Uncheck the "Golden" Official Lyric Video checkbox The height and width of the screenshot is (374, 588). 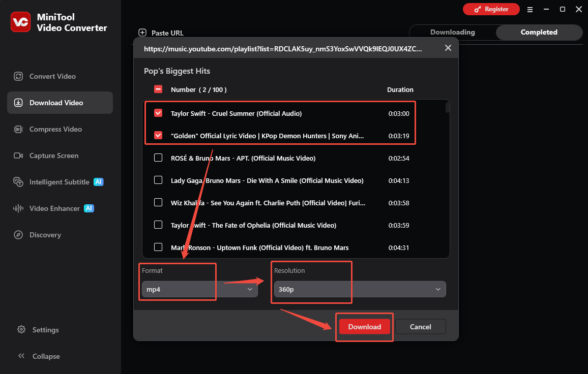click(158, 135)
